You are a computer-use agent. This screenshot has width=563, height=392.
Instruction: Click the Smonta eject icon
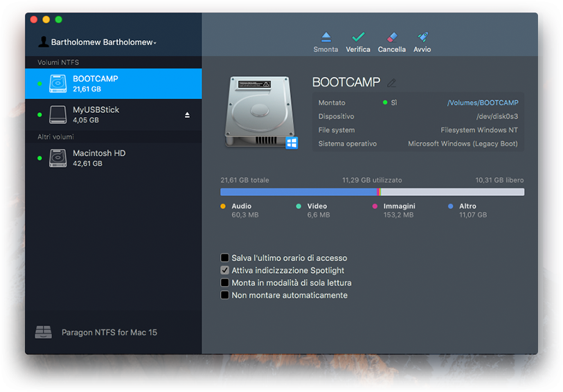pos(326,37)
